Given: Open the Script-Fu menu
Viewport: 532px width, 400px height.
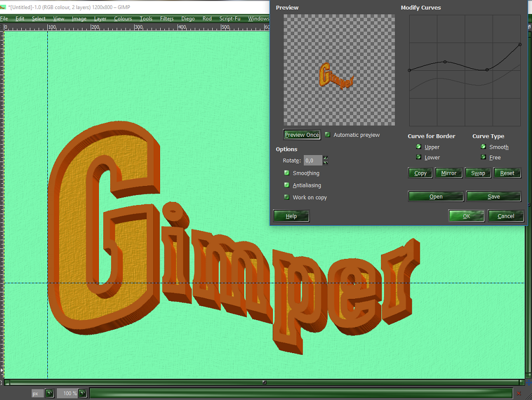Looking at the screenshot, I should pos(230,19).
